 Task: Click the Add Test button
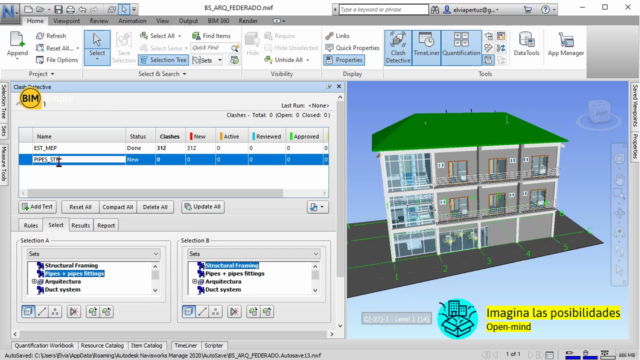point(38,207)
